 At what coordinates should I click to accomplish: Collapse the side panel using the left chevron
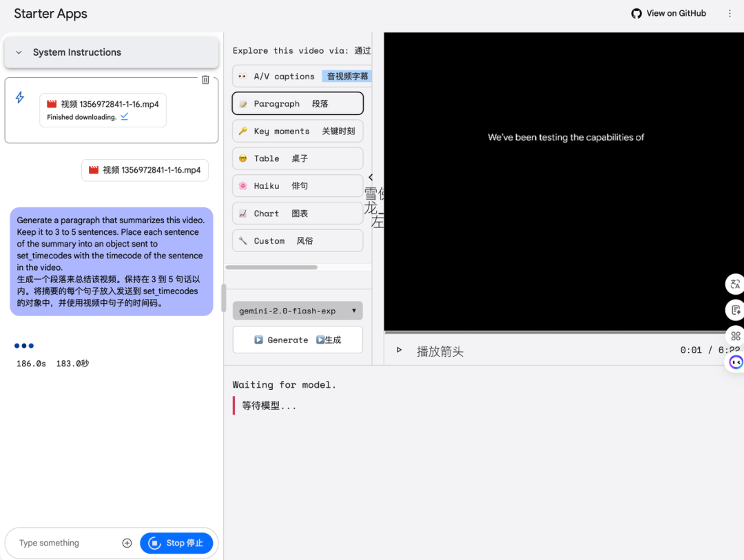[371, 177]
